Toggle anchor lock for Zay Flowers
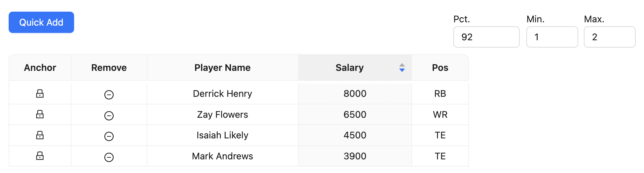The height and width of the screenshot is (173, 644). (40, 114)
